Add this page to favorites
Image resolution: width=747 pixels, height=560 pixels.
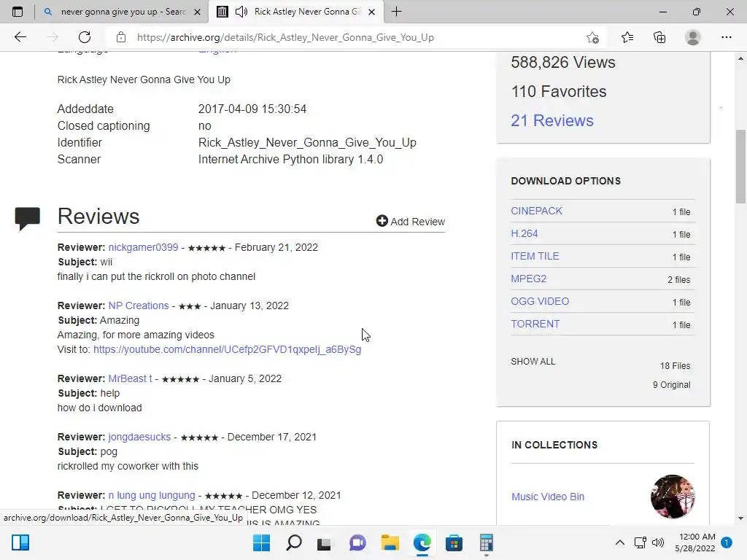[592, 37]
